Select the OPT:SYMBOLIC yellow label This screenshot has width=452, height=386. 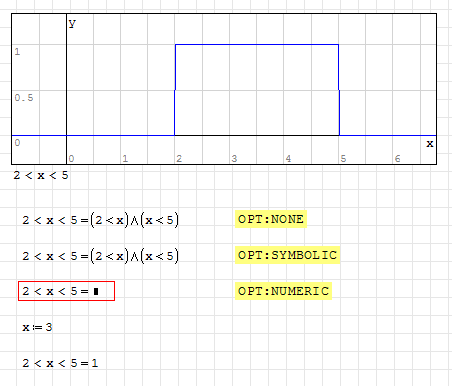[287, 255]
